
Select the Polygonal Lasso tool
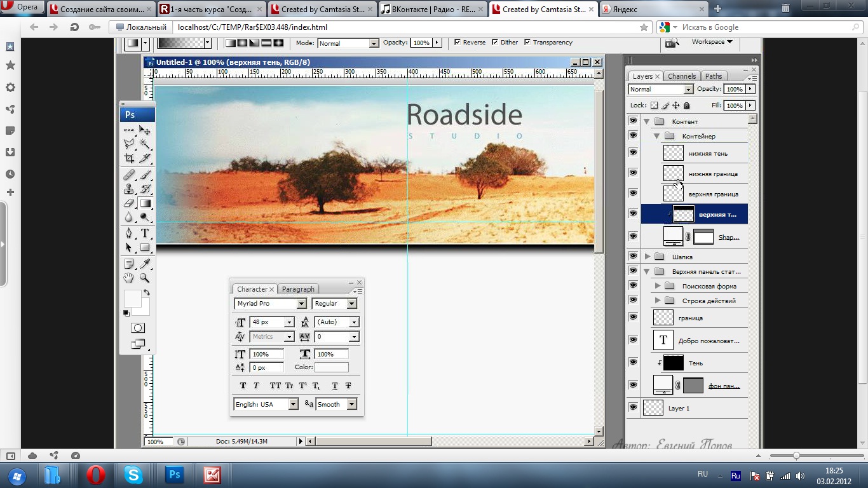(x=129, y=144)
